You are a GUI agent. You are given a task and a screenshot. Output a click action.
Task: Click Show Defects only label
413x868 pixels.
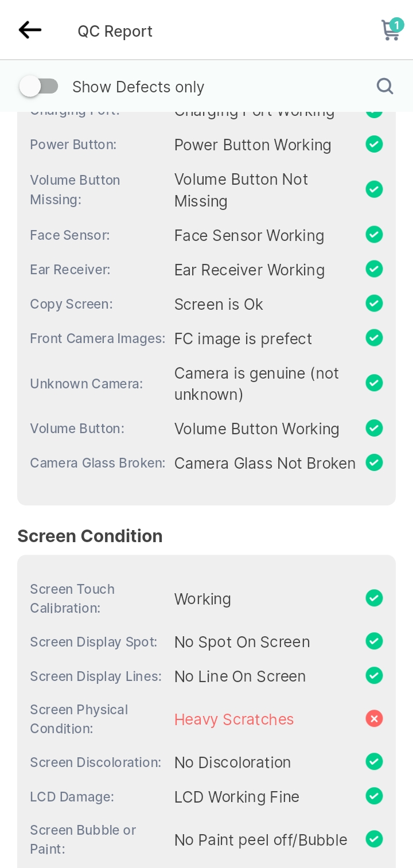[x=138, y=87]
